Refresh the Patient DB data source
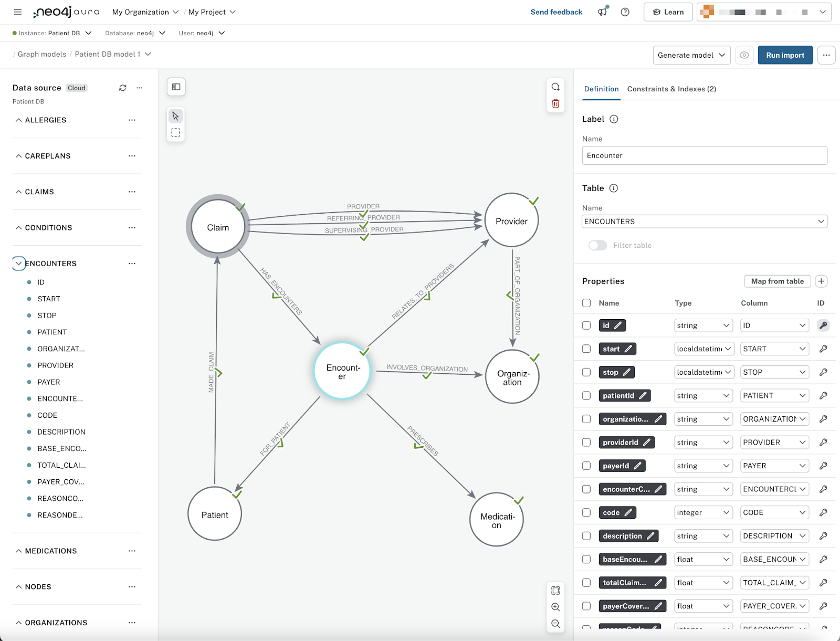This screenshot has height=641, width=840. coord(122,88)
